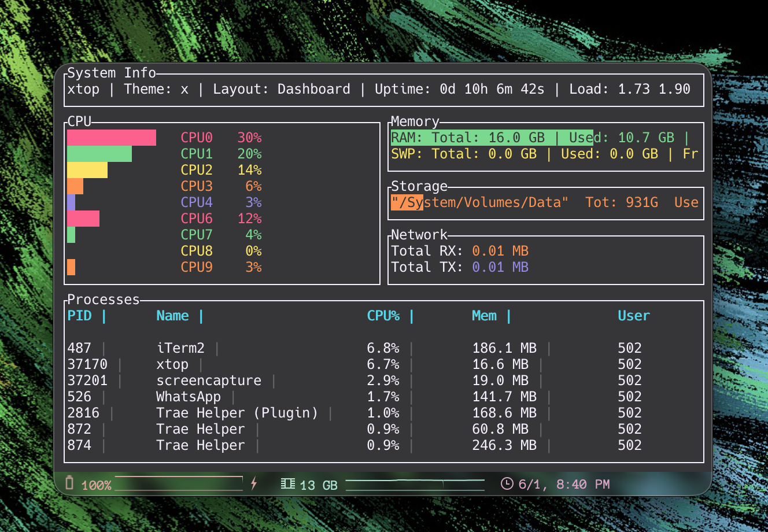Sort processes by the Name column header
Viewport: 768px width, 532px height.
tap(172, 316)
